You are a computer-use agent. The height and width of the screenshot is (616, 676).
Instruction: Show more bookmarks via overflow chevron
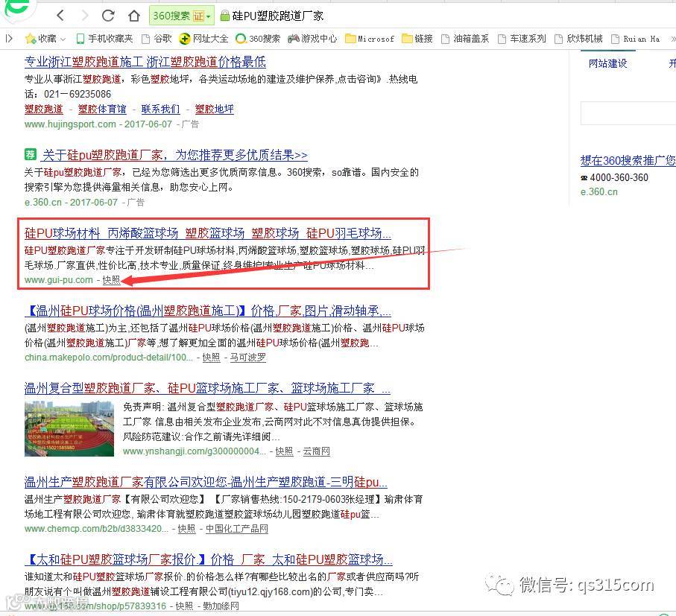[x=672, y=39]
